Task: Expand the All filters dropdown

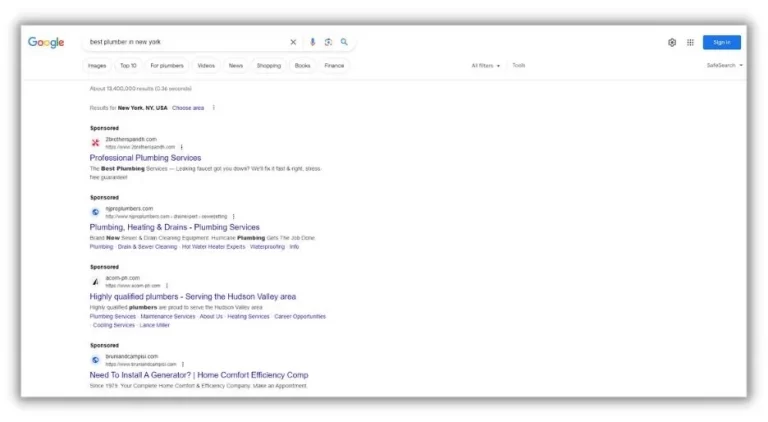Action: pyautogui.click(x=485, y=66)
